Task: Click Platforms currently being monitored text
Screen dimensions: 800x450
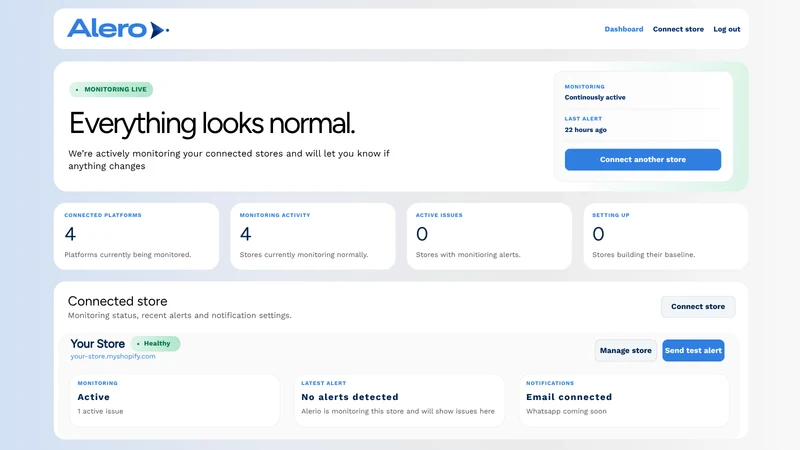Action: [x=128, y=255]
